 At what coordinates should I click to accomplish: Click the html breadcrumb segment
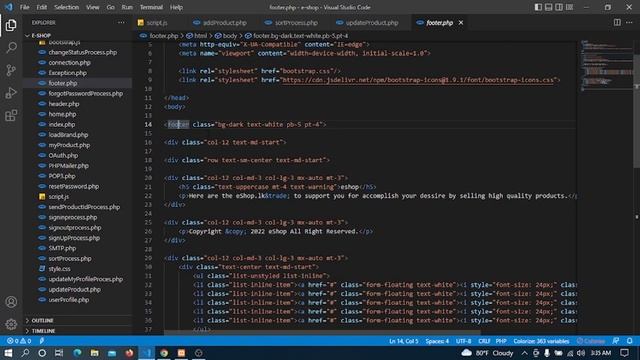[x=197, y=36]
